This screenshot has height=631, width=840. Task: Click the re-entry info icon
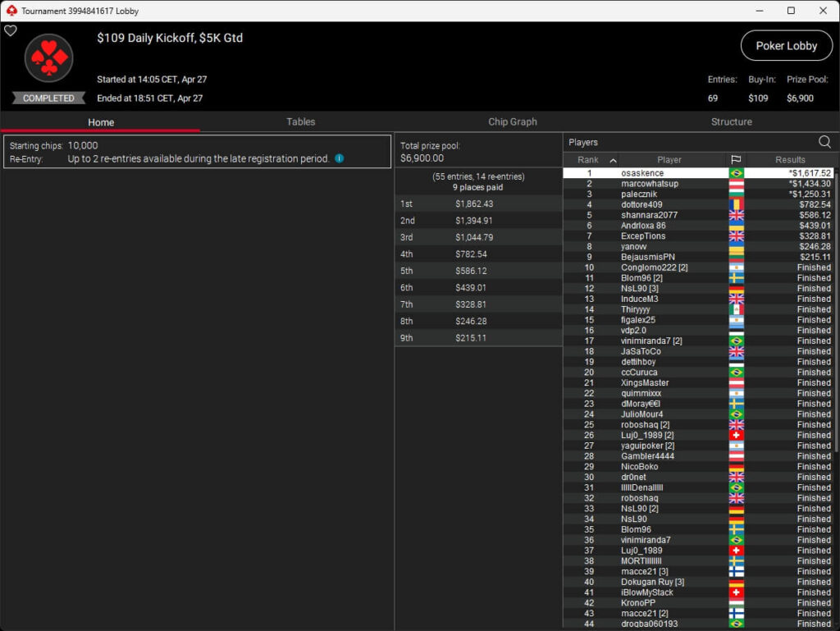coord(340,158)
